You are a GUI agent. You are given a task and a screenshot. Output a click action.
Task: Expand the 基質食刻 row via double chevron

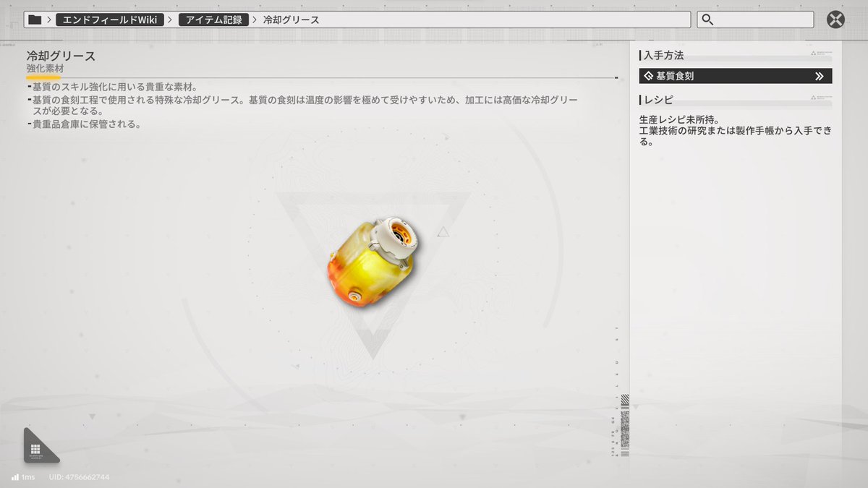point(820,75)
